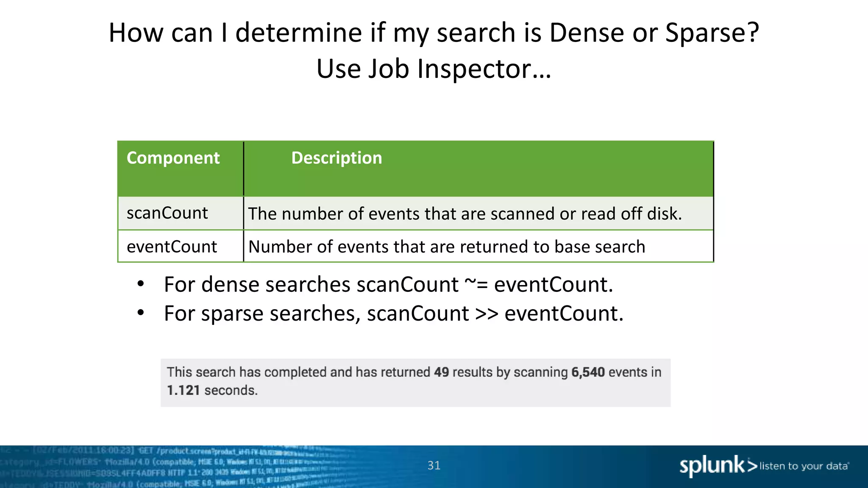Image resolution: width=868 pixels, height=488 pixels.
Task: Click the splunk logo
Action: coord(718,466)
